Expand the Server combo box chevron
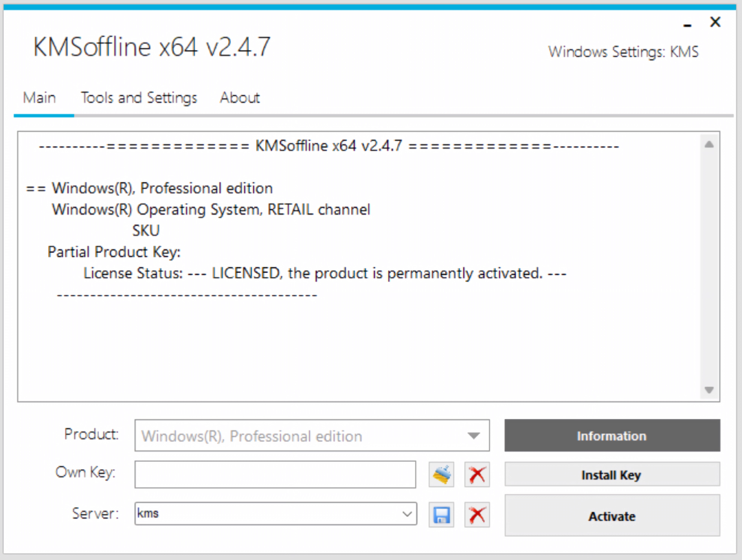 (x=407, y=514)
